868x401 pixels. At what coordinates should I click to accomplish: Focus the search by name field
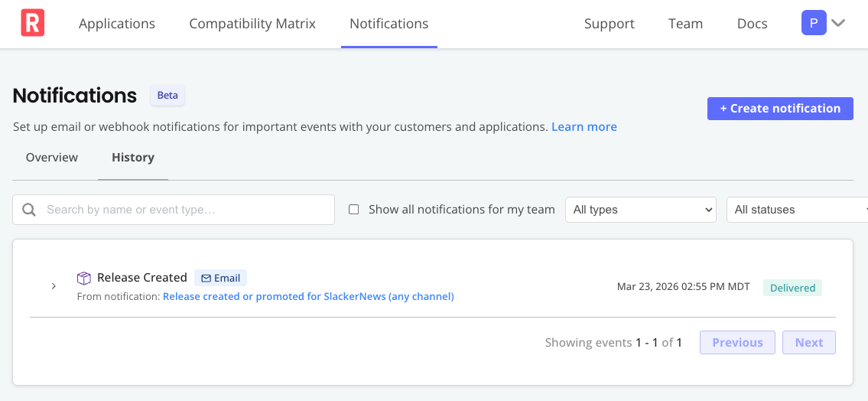pos(184,210)
